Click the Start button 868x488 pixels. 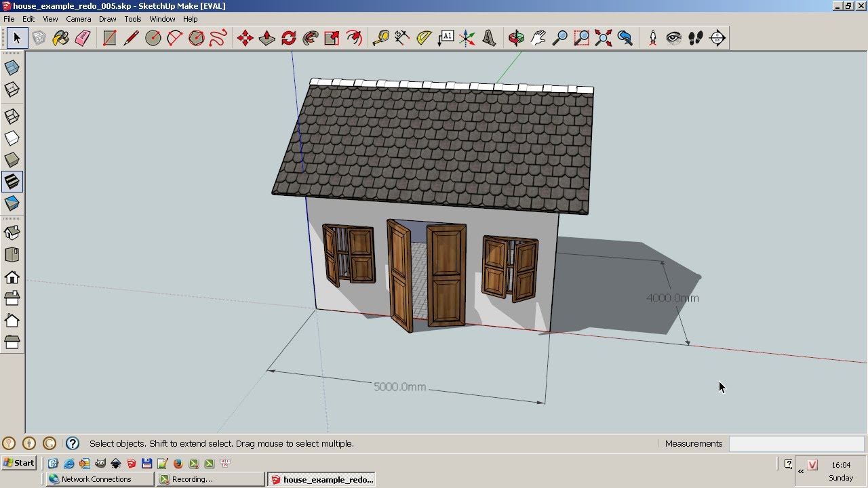tap(19, 463)
